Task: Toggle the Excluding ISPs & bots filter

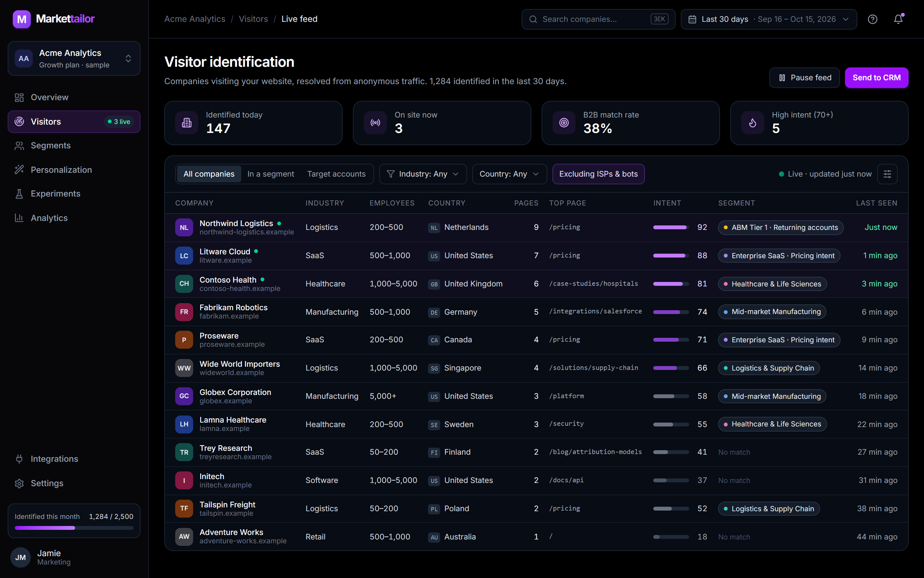Action: (598, 174)
